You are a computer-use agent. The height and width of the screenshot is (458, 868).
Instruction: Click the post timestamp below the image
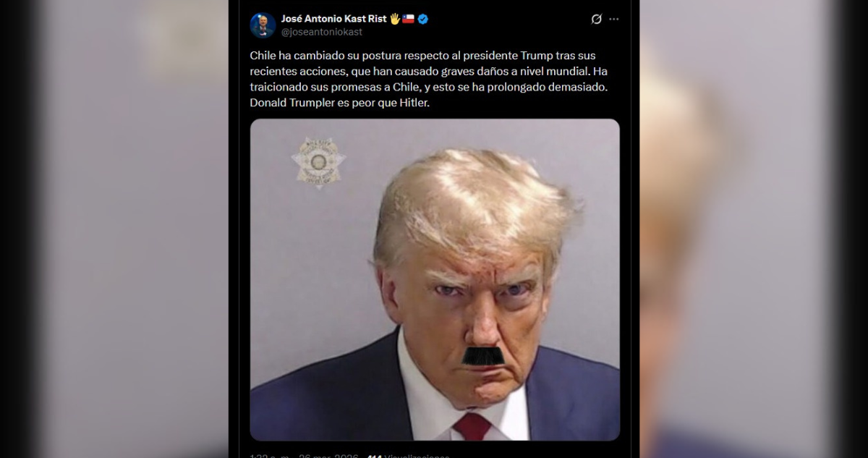[x=304, y=456]
